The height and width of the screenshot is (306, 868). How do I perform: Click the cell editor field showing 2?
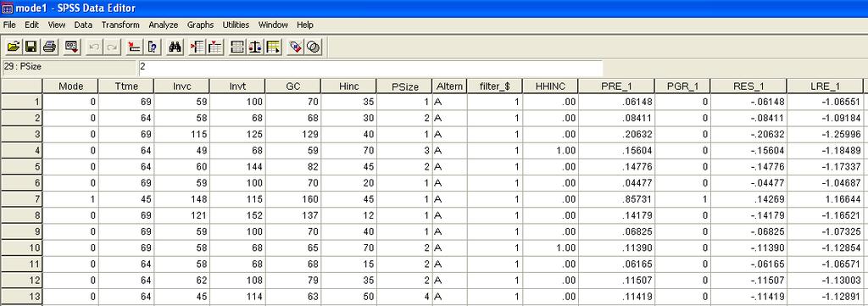[370, 68]
